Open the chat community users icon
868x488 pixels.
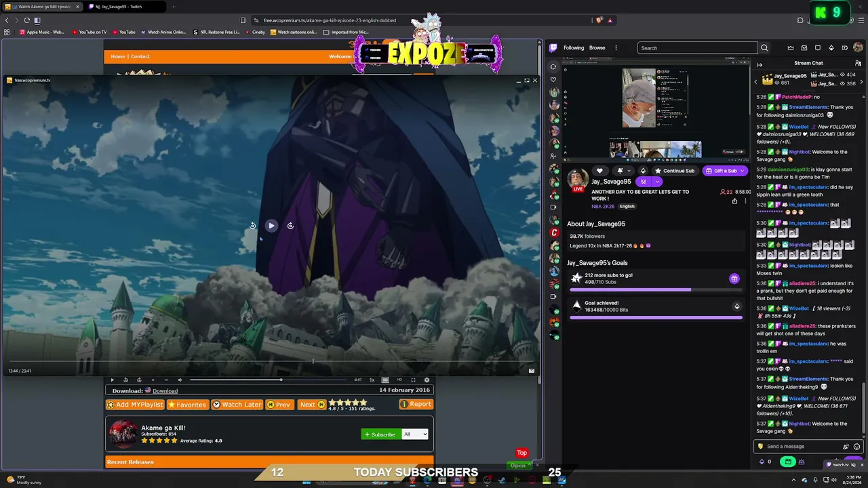coord(858,63)
